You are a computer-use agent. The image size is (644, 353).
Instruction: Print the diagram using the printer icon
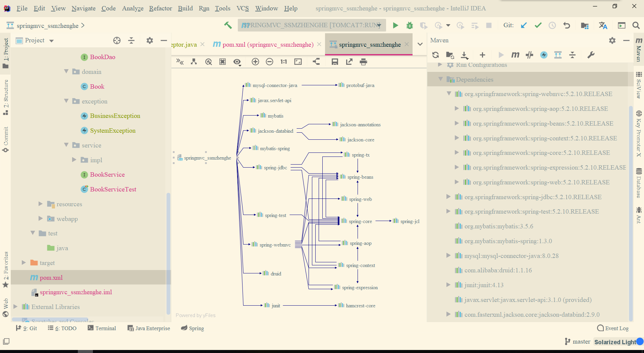click(363, 62)
